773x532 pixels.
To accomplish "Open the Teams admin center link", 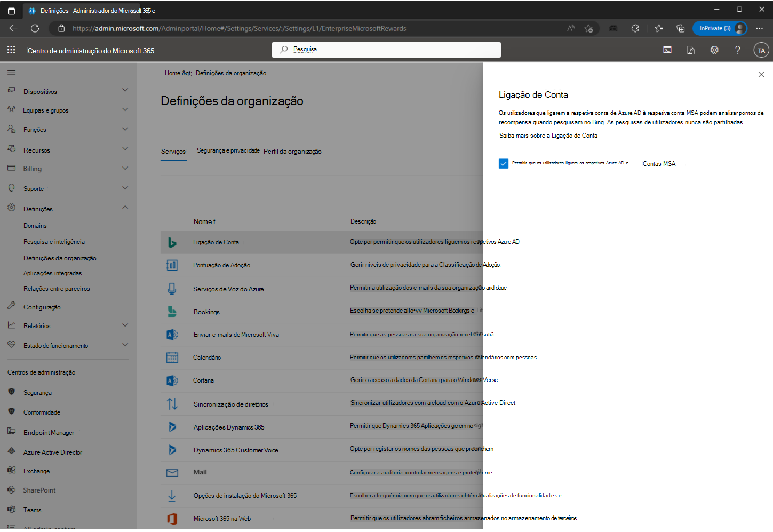I will click(32, 510).
